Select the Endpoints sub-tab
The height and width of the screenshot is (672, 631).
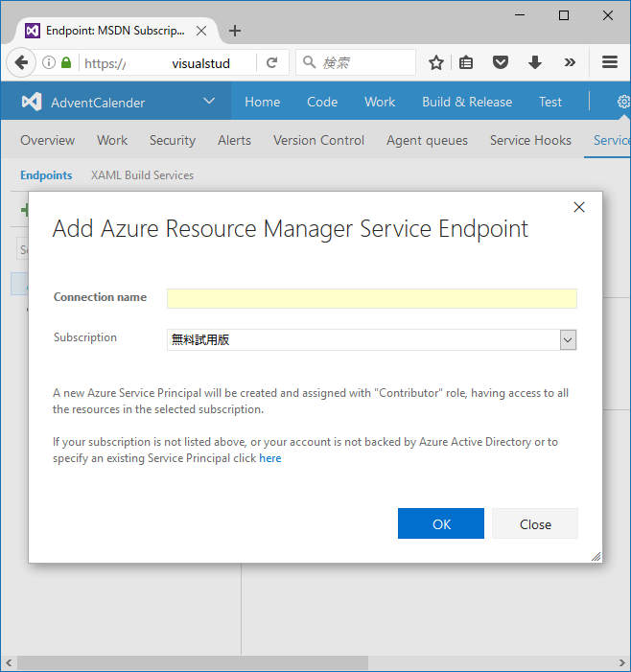click(x=46, y=175)
